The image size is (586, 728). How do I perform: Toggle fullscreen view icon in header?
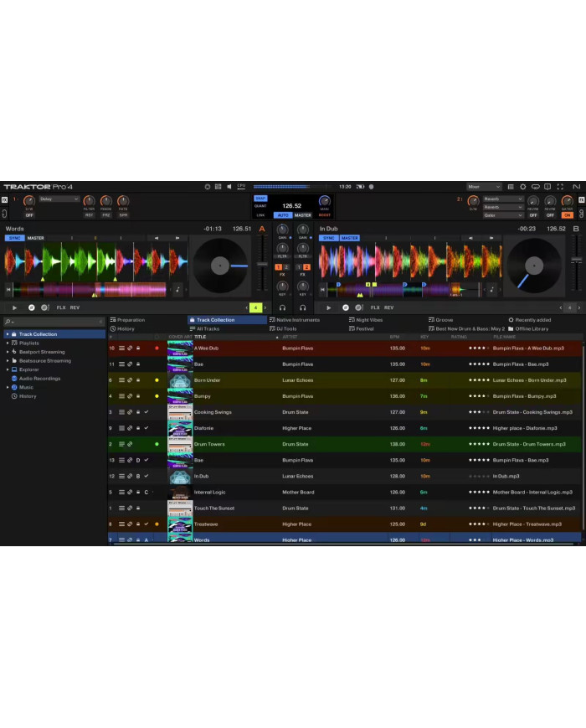tap(560, 187)
